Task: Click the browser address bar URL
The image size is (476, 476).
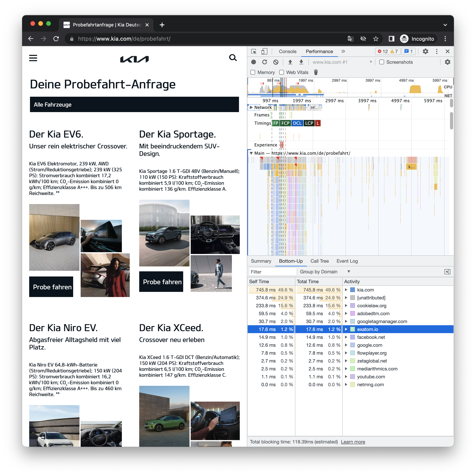Action: tap(124, 39)
